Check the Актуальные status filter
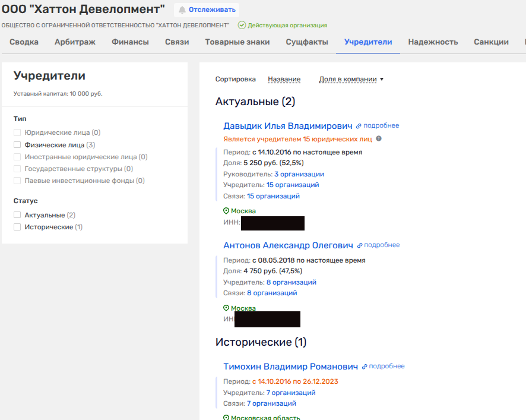526x420 pixels. 17,215
